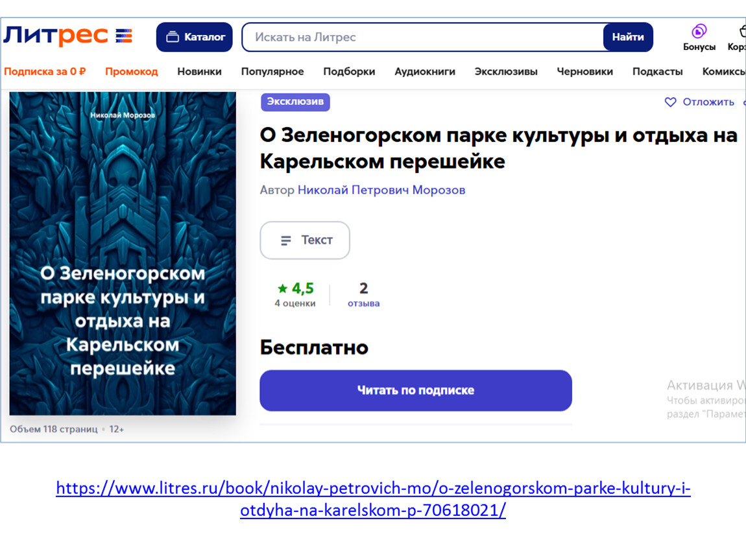Open the Промокод menu item
The width and height of the screenshot is (746, 560).
tap(131, 71)
